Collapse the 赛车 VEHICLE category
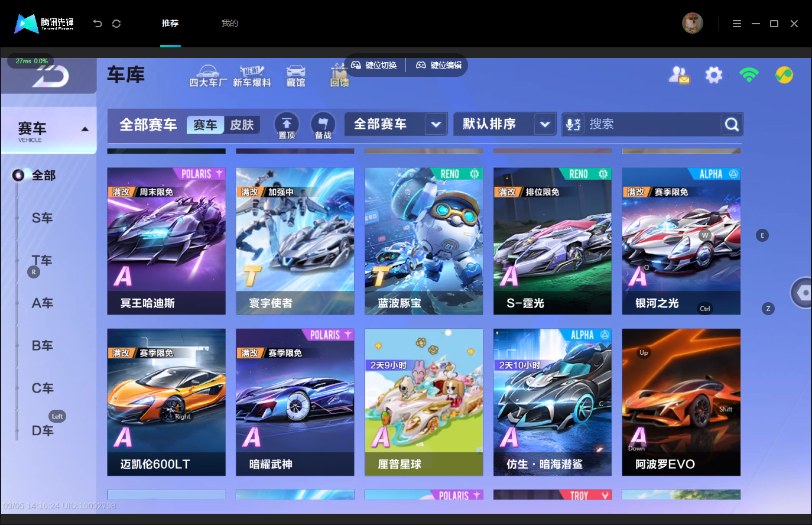The width and height of the screenshot is (812, 525). tap(49, 131)
